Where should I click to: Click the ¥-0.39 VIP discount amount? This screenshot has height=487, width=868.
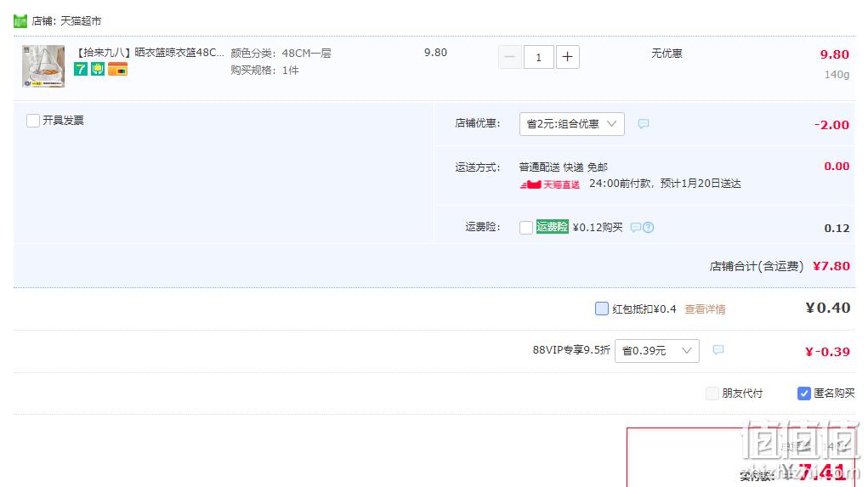827,351
